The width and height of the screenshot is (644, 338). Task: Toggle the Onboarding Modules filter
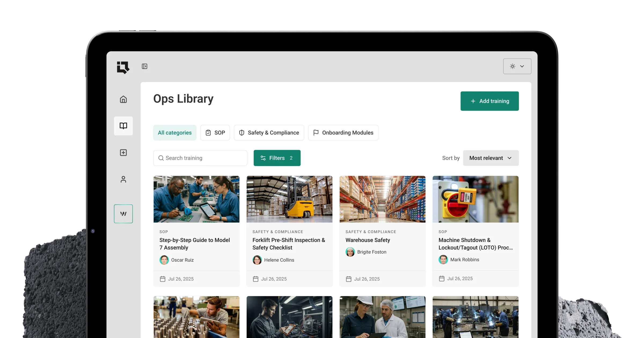[x=343, y=133]
